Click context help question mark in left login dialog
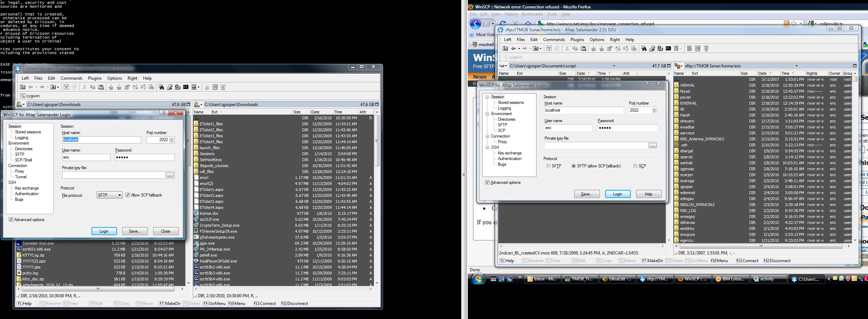 (164, 113)
